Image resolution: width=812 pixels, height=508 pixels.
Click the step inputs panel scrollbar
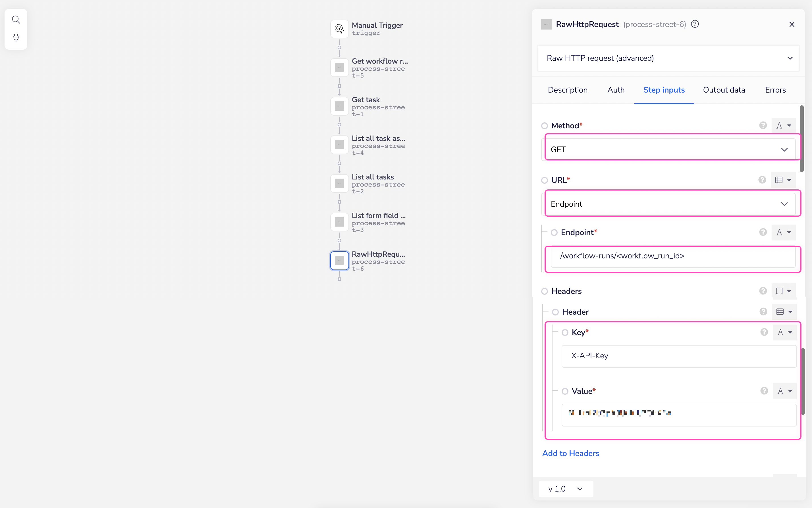801,138
